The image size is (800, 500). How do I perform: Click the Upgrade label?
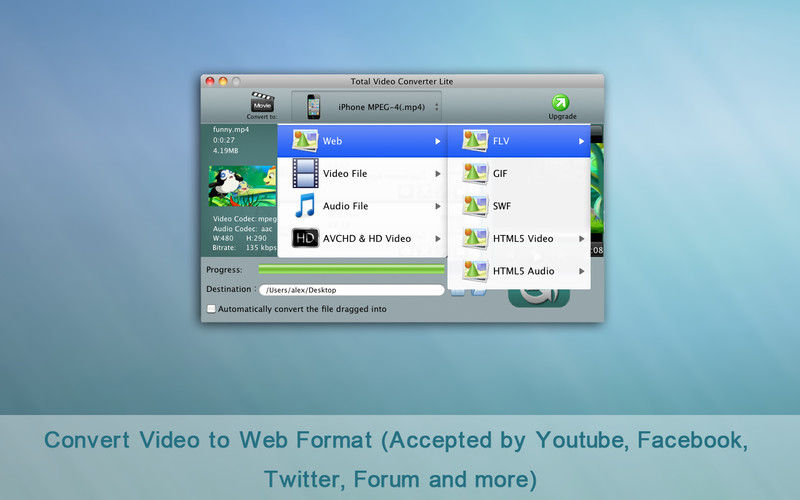pyautogui.click(x=562, y=116)
